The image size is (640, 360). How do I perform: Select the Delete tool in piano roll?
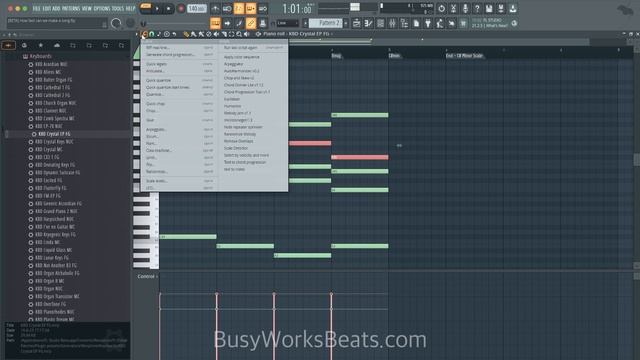[x=209, y=34]
